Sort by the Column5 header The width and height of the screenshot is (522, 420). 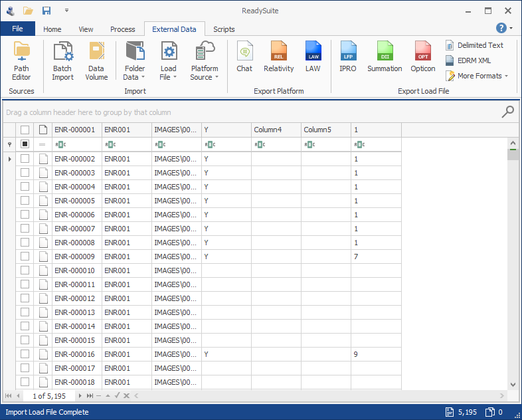326,130
